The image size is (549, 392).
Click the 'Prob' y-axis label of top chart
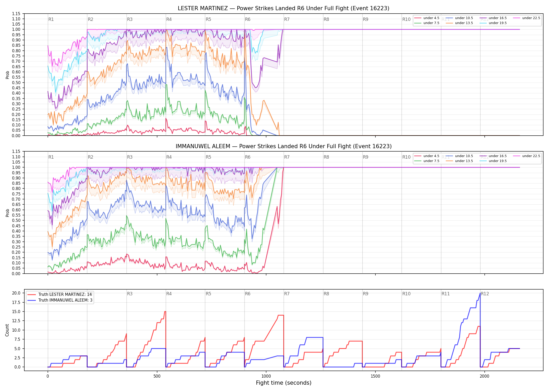[7, 75]
